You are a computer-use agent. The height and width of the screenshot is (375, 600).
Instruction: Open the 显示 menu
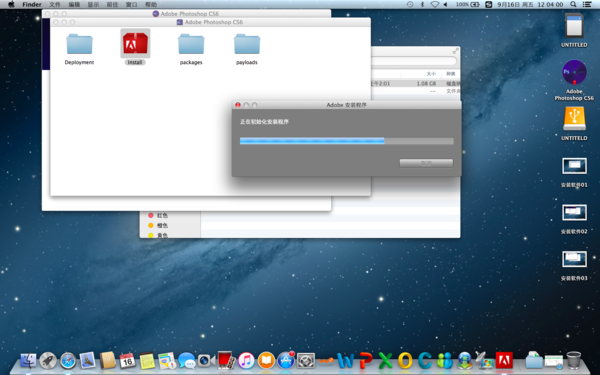point(93,5)
